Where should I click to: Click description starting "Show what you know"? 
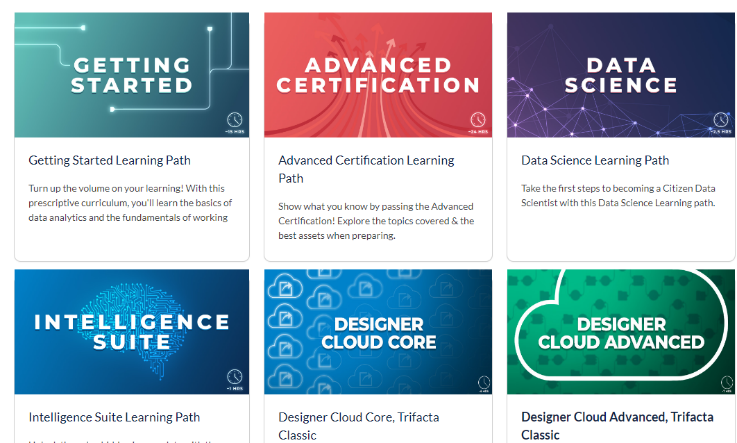click(376, 221)
